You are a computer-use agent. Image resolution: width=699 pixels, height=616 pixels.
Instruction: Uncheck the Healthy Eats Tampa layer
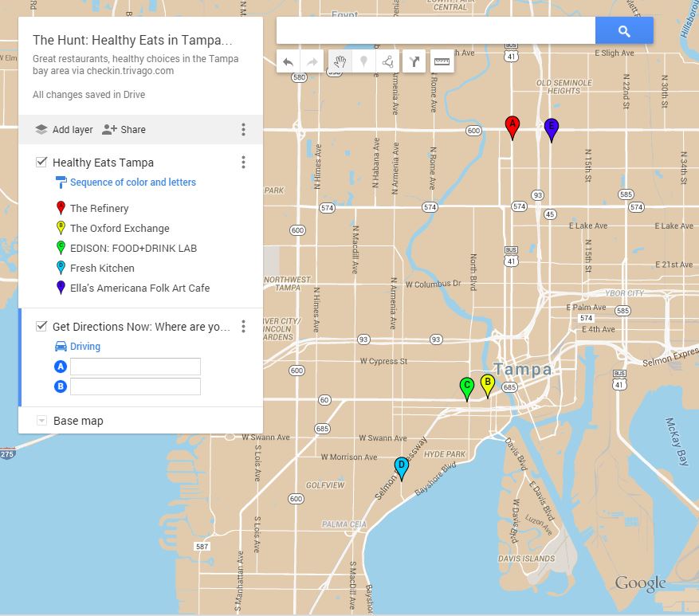pos(41,162)
